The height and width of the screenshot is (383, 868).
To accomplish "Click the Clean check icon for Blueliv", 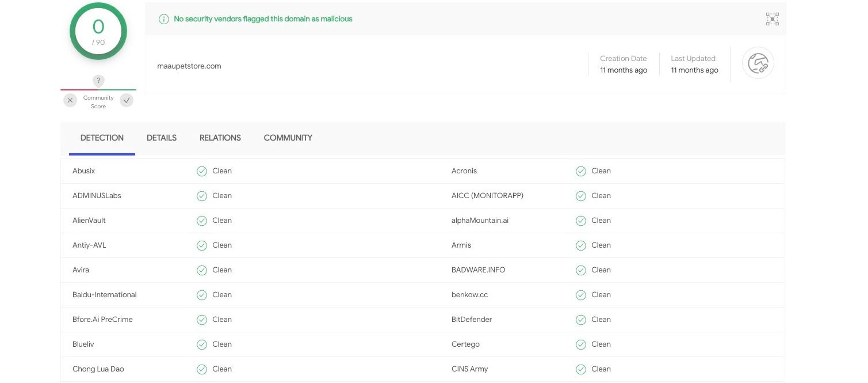I will [x=202, y=344].
